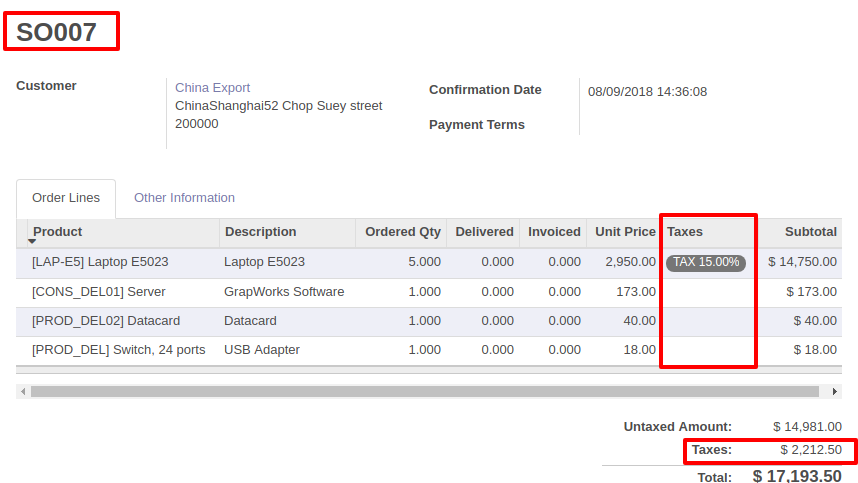
Task: Click the Product column sort arrow
Action: point(32,241)
